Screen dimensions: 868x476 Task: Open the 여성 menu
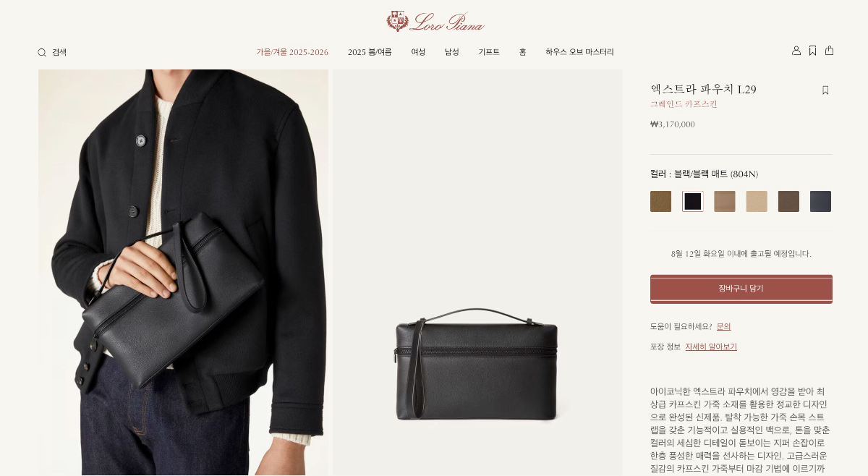pos(418,52)
